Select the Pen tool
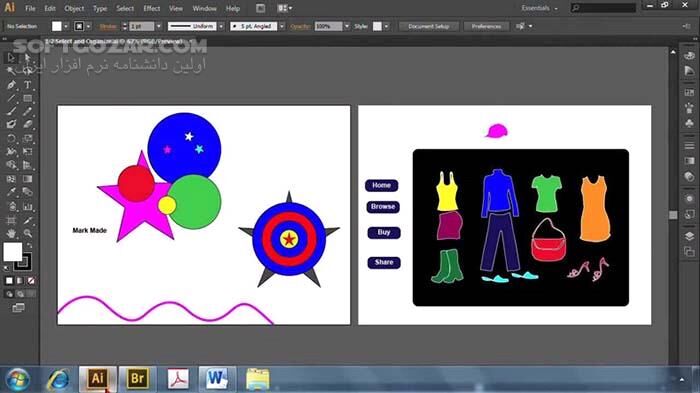The height and width of the screenshot is (393, 700). tap(11, 84)
